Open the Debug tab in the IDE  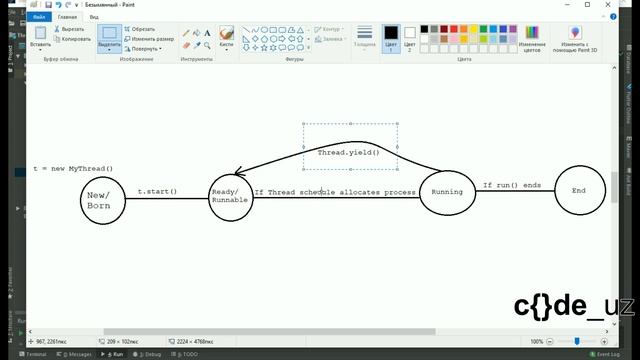point(147,354)
